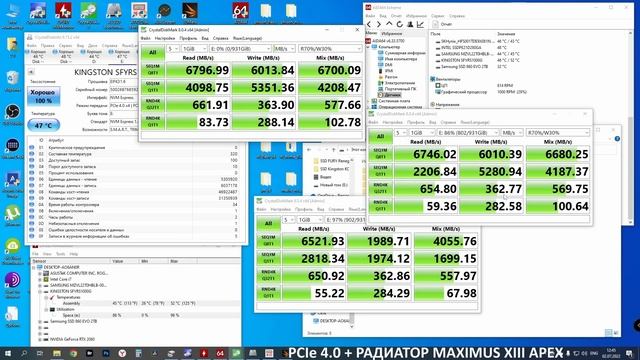Open Настройки menu in E: 0% CrystalDiskMark window
The height and width of the screenshot is (360, 640).
165,38
